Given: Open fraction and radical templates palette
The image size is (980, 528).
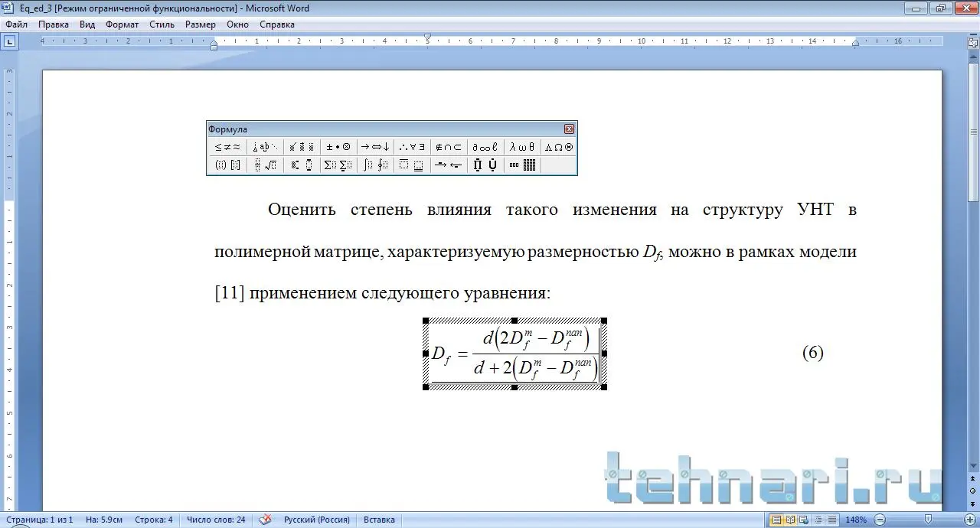Looking at the screenshot, I should (265, 165).
